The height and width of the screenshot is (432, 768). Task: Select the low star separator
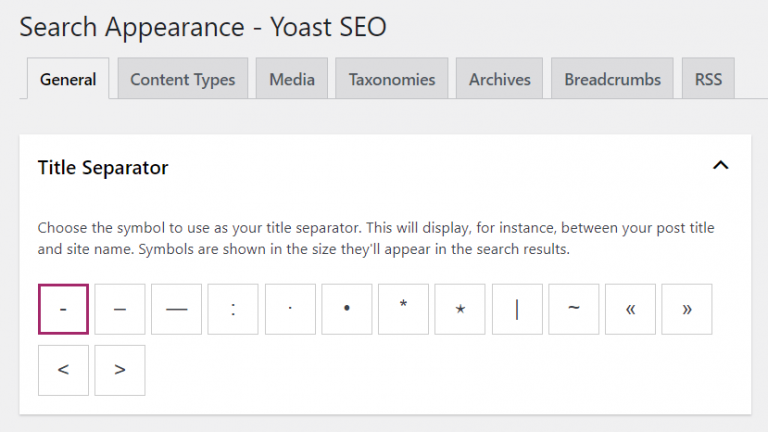pos(460,309)
